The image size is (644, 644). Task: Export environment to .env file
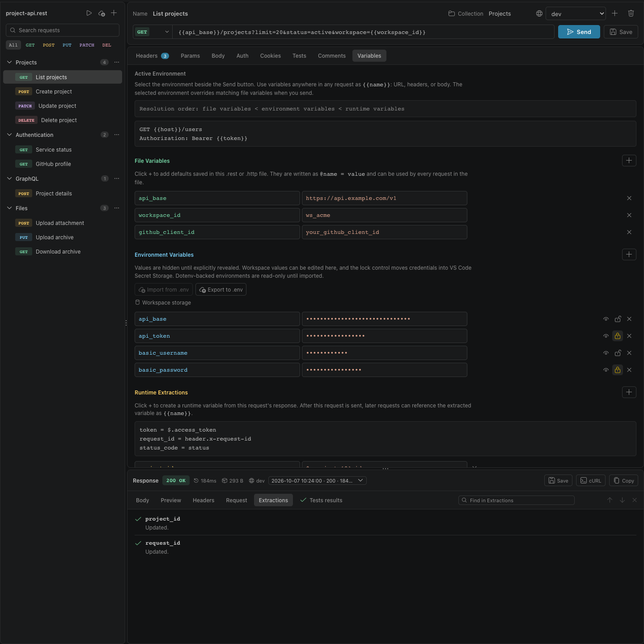click(x=221, y=290)
